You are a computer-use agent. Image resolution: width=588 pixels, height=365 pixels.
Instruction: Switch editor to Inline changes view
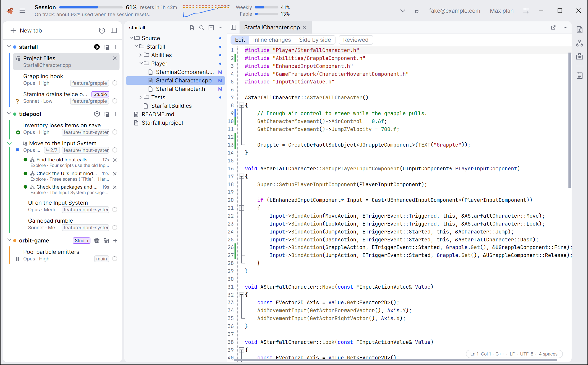pyautogui.click(x=272, y=40)
